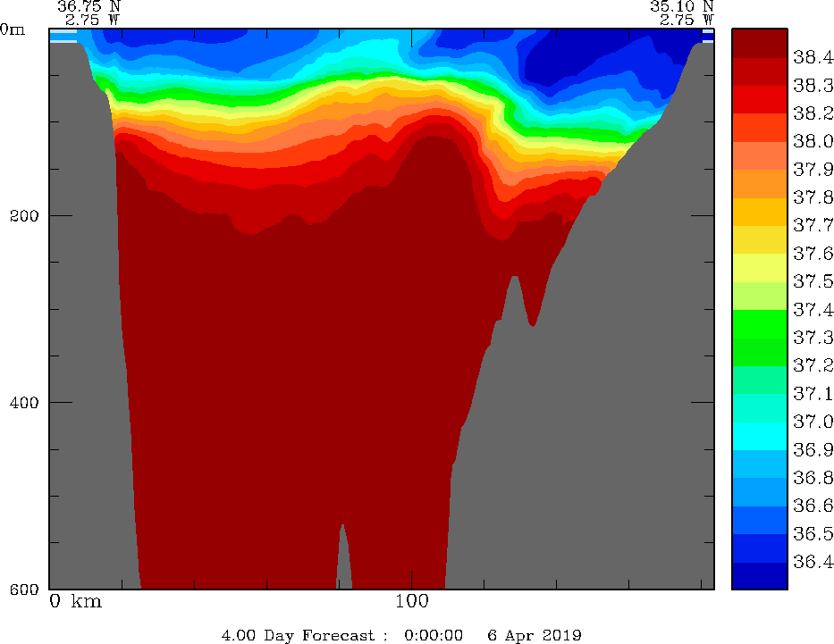834x644 pixels.
Task: Pick the bright green swatch between 37.3 and 37.4
Action: pos(760,324)
